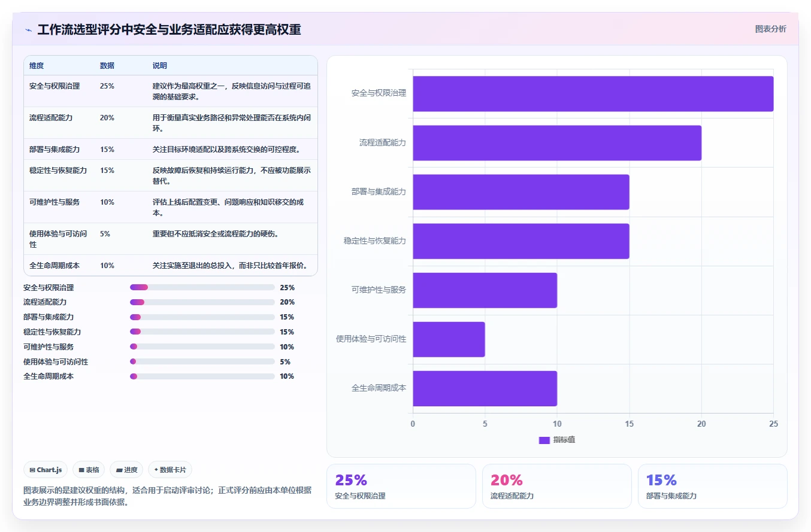Viewport: 811px width, 532px height.
Task: Click the chart bar for 流程适配能力
Action: click(x=557, y=143)
